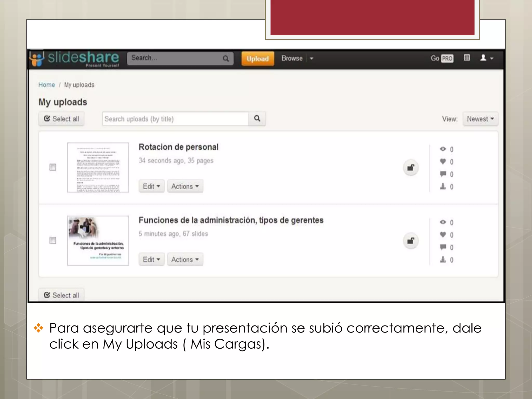Toggle privacy lock for Rotacion de personal

[411, 168]
